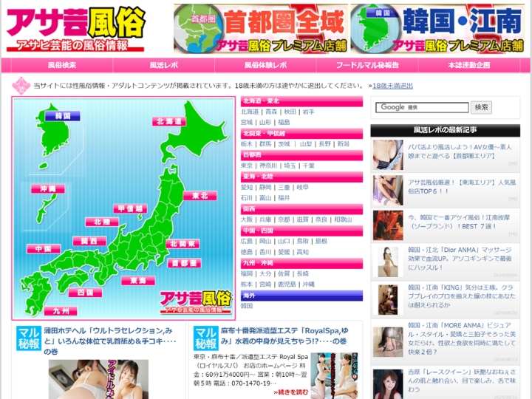The height and width of the screenshot is (399, 532).
Task: Click the 北海道・東北 region header
Action: click(301, 101)
